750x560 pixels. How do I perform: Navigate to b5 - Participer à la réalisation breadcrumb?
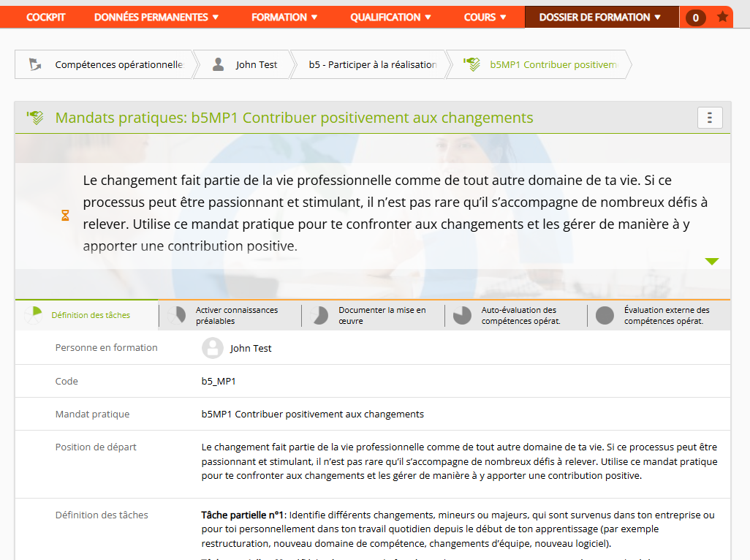tap(372, 64)
